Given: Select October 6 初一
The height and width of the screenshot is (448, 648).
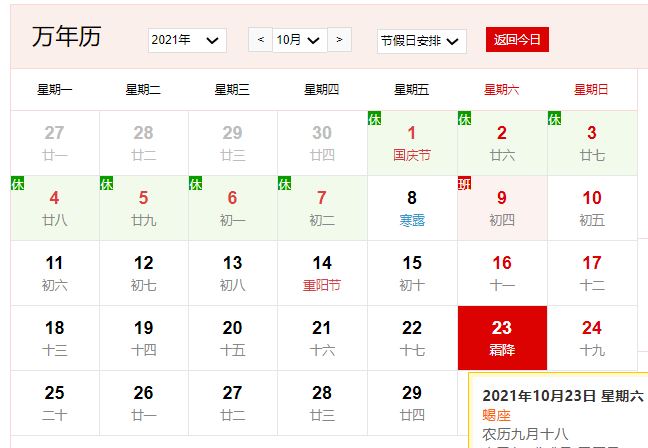Looking at the screenshot, I should (233, 208).
